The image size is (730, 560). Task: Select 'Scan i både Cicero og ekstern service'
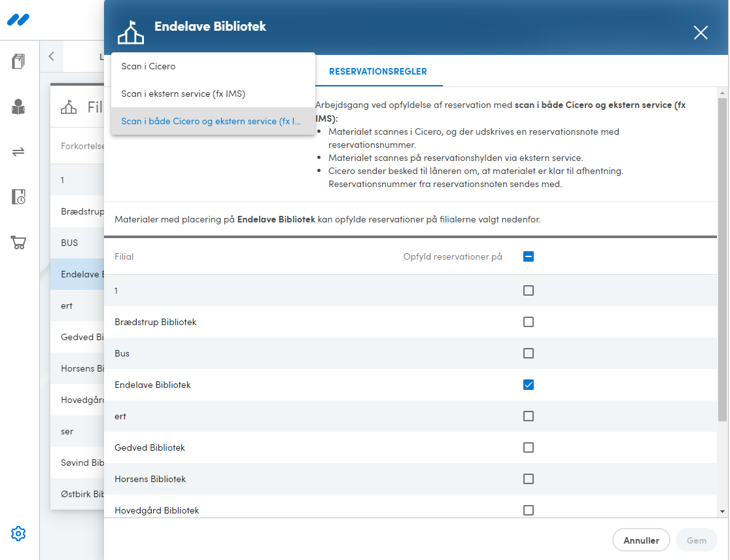point(213,122)
